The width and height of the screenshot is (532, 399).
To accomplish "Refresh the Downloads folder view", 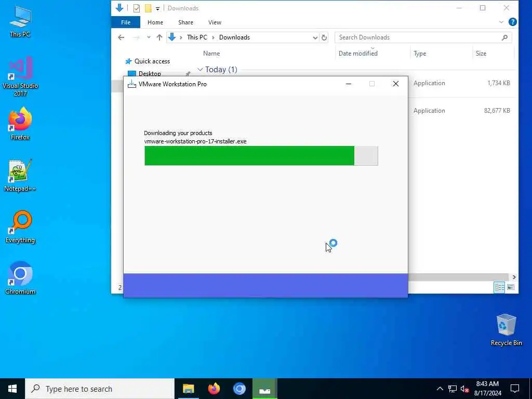I will coord(324,37).
